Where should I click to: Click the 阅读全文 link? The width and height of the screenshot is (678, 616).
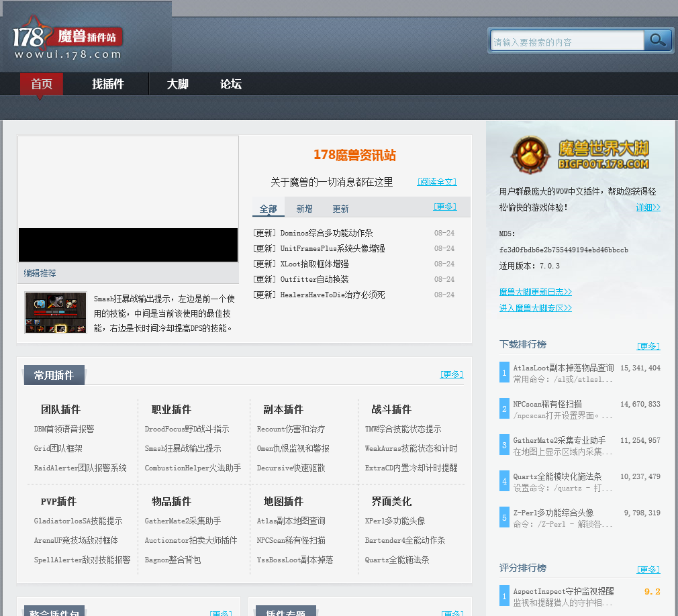[437, 182]
